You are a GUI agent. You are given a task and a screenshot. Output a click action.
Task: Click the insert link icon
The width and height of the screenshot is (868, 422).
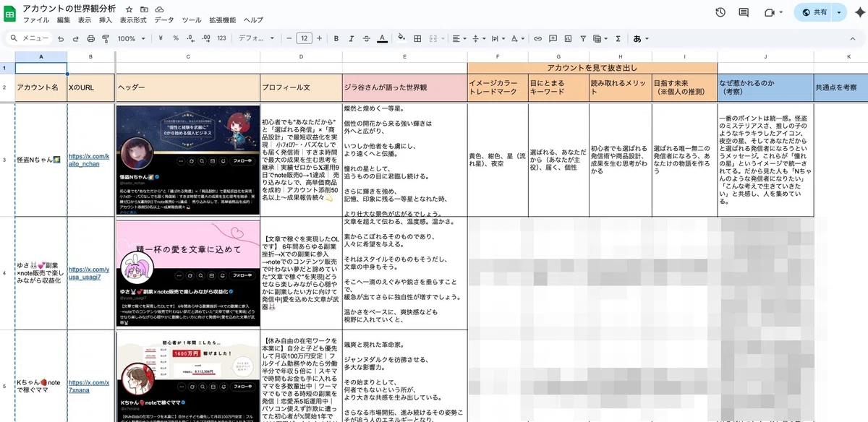coord(536,38)
